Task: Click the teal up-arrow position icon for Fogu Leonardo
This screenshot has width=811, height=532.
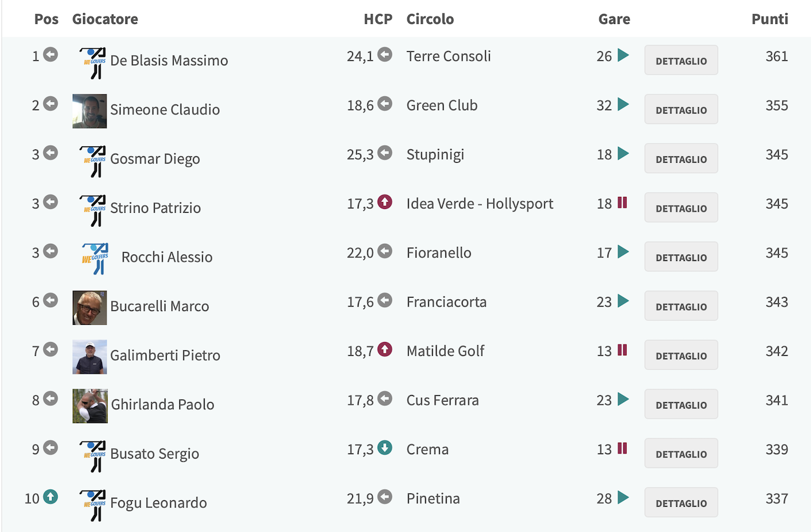Action: (50, 497)
